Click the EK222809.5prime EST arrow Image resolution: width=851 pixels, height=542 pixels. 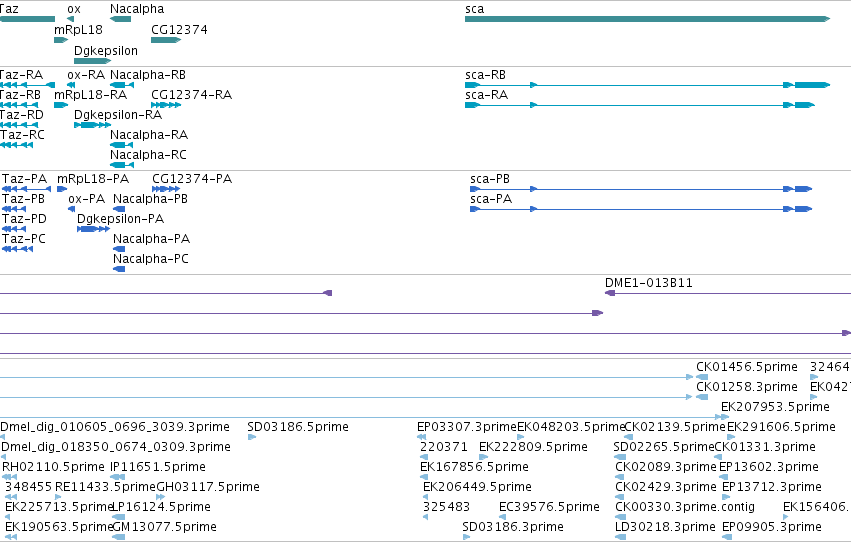(x=484, y=457)
